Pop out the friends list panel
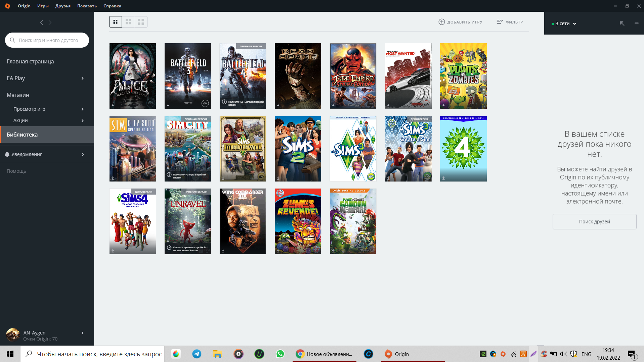Viewport: 644px width, 362px height. (622, 23)
